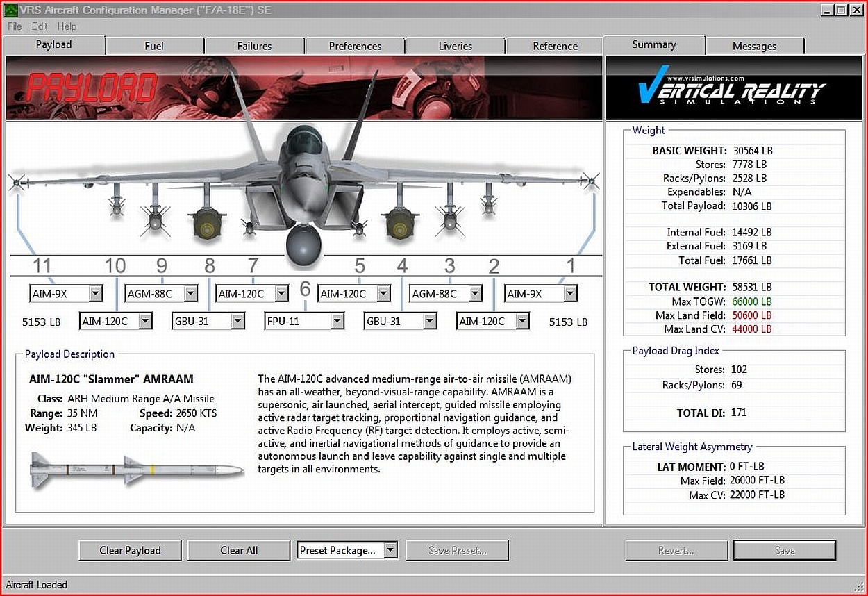Click the station 3 AGM-88C missile graphic

click(450, 220)
